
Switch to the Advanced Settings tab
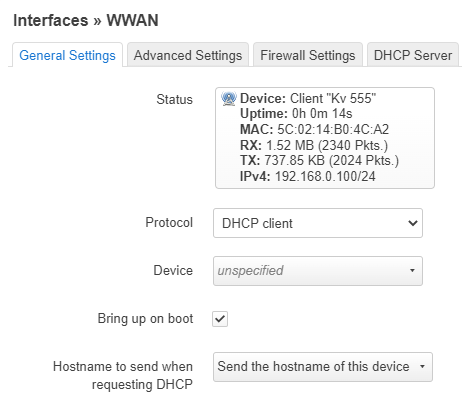(188, 55)
